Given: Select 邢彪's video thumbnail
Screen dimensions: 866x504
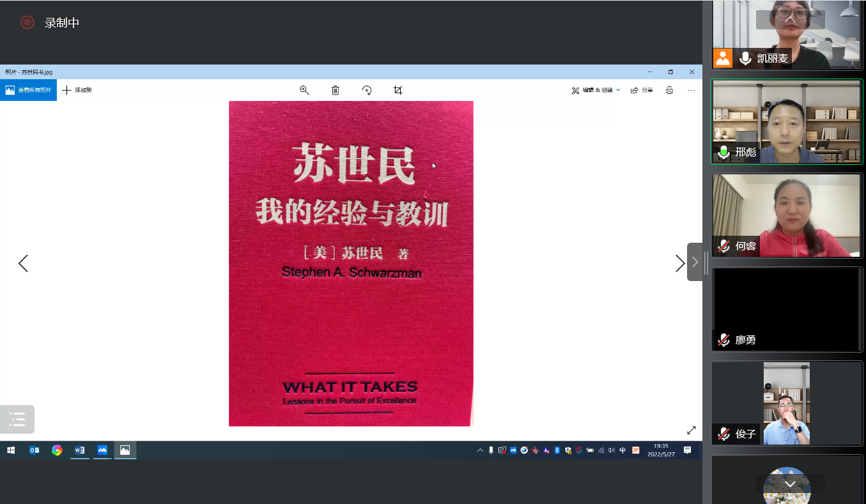Looking at the screenshot, I should [787, 122].
